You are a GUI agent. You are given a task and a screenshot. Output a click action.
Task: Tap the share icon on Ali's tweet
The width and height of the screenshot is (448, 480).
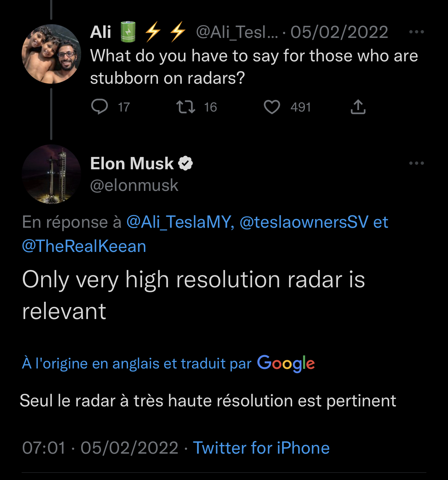358,107
